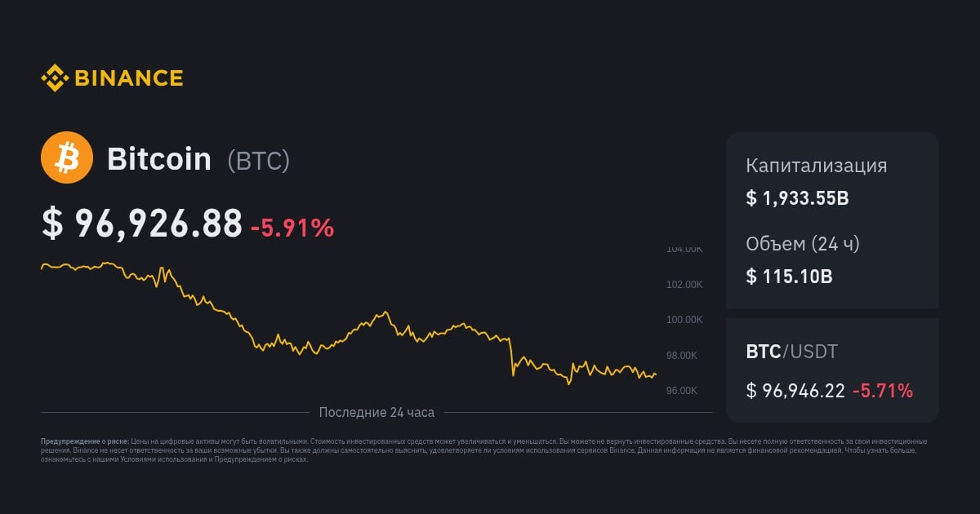Click the -5.71% pair change value
Image resolution: width=980 pixels, height=514 pixels.
tap(883, 391)
